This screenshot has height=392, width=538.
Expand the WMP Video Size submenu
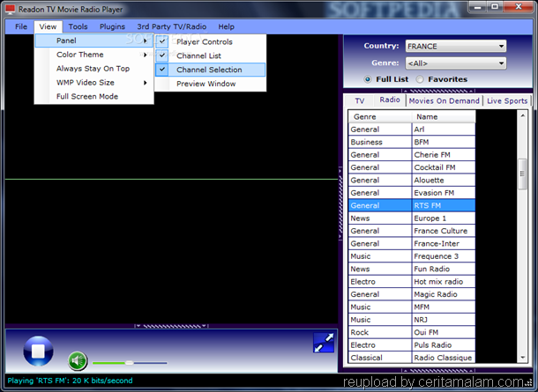93,83
